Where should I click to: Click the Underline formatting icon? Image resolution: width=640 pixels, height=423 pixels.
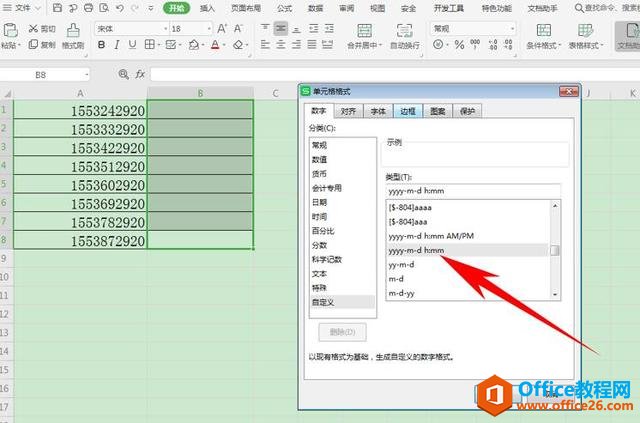click(x=133, y=45)
